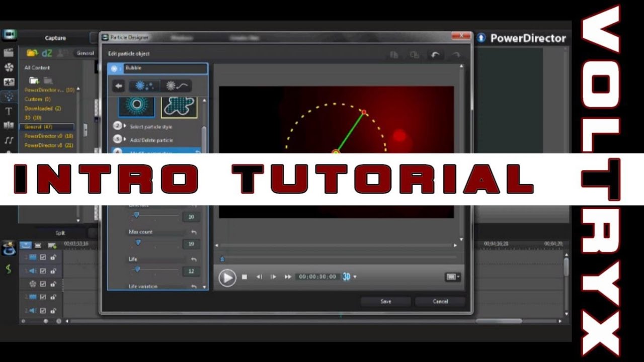Select Custom (0) category
Viewport: 644px width, 362px height.
click(x=38, y=100)
